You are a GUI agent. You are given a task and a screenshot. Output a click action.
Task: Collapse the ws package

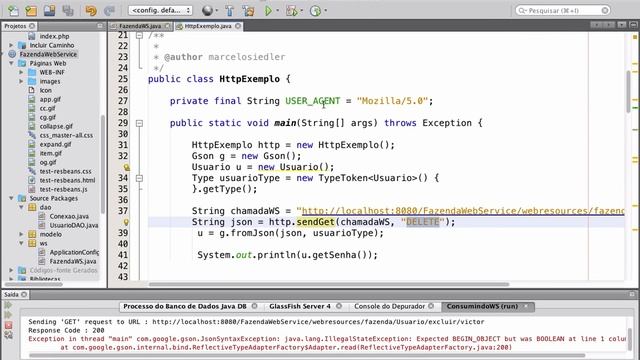tap(21, 243)
